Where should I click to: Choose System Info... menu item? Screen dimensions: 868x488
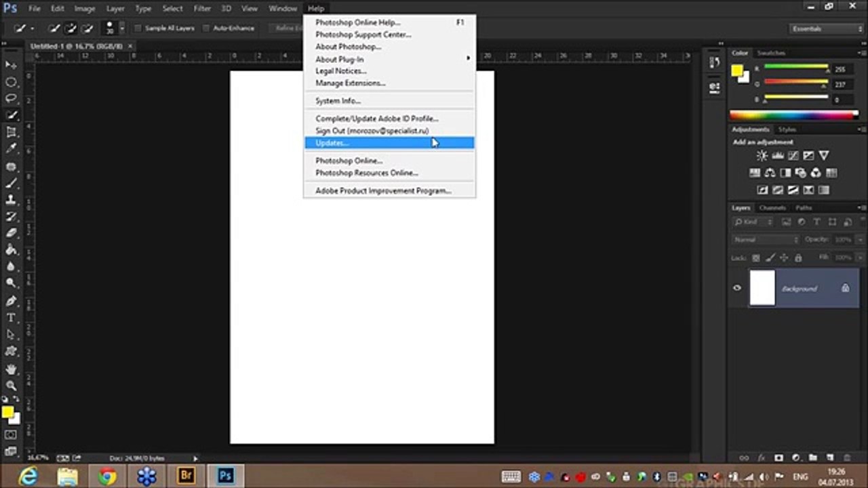coord(390,101)
